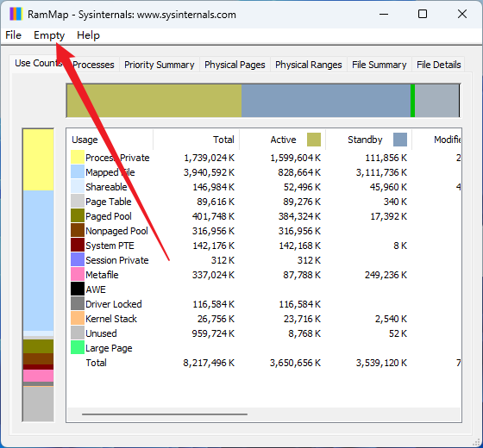Viewport: 483px width, 448px height.
Task: Click the RamMap app icon in title bar
Action: [x=16, y=14]
